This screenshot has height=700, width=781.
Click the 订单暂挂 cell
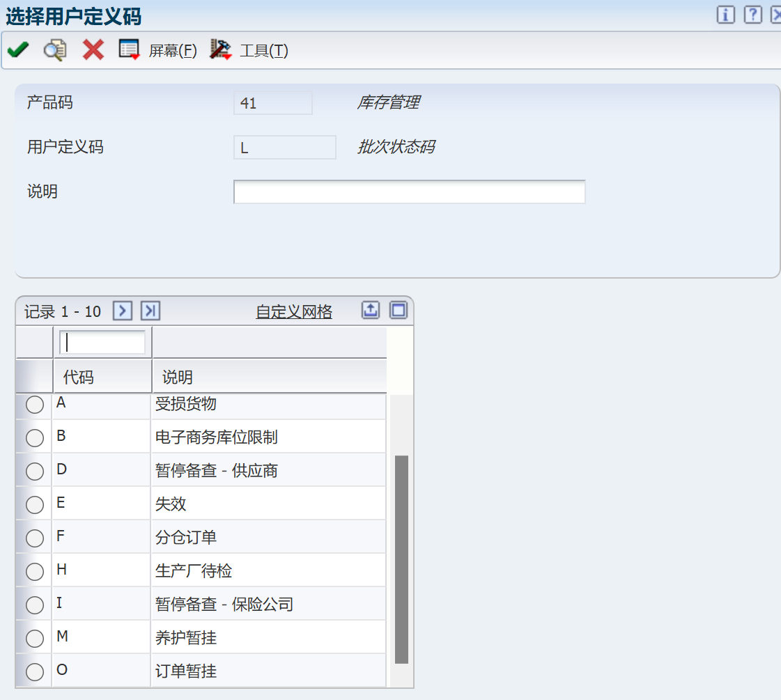268,670
